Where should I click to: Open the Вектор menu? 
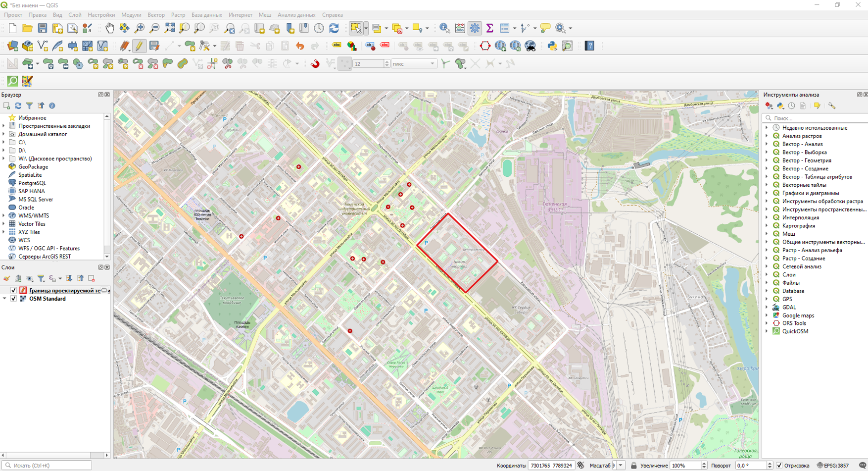coord(156,15)
